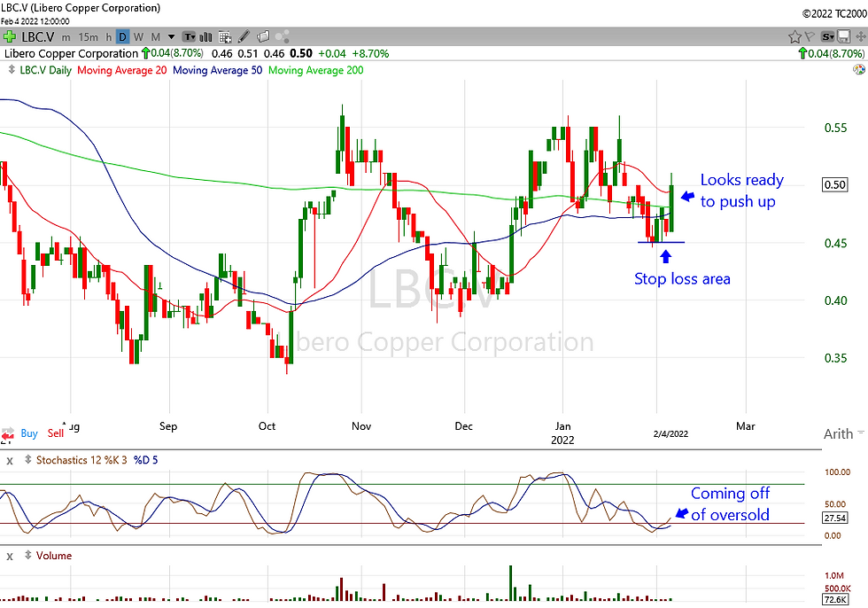Screen dimensions: 868x608
Task: Click the 'Sep' time axis label
Action: (168, 426)
